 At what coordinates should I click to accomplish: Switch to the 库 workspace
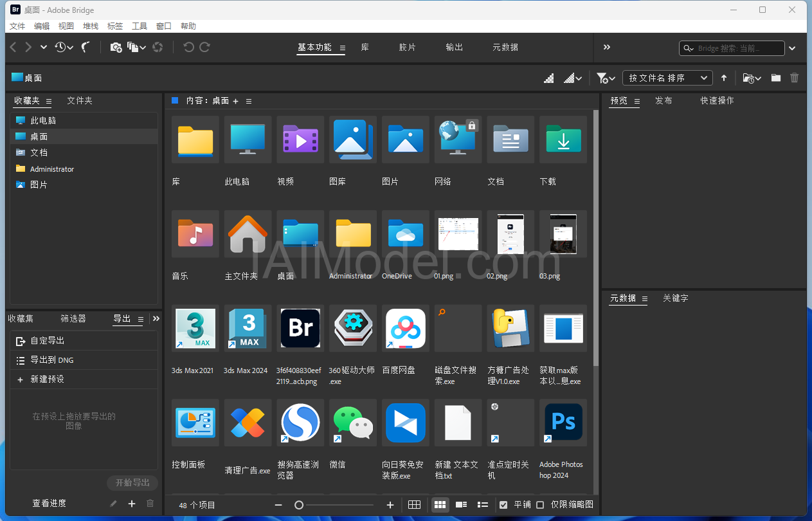pos(365,48)
